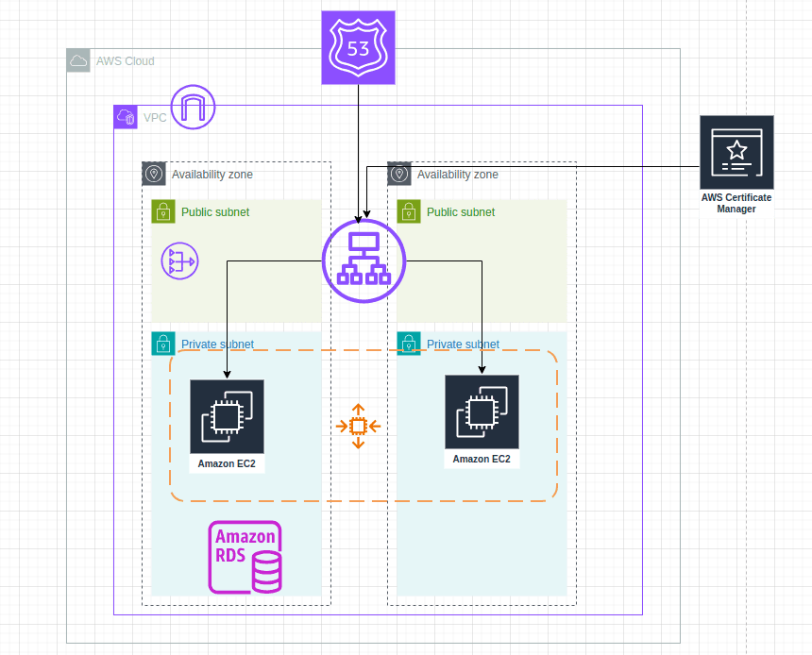Click the VPC cloud lock icon
812x655 pixels.
(125, 117)
